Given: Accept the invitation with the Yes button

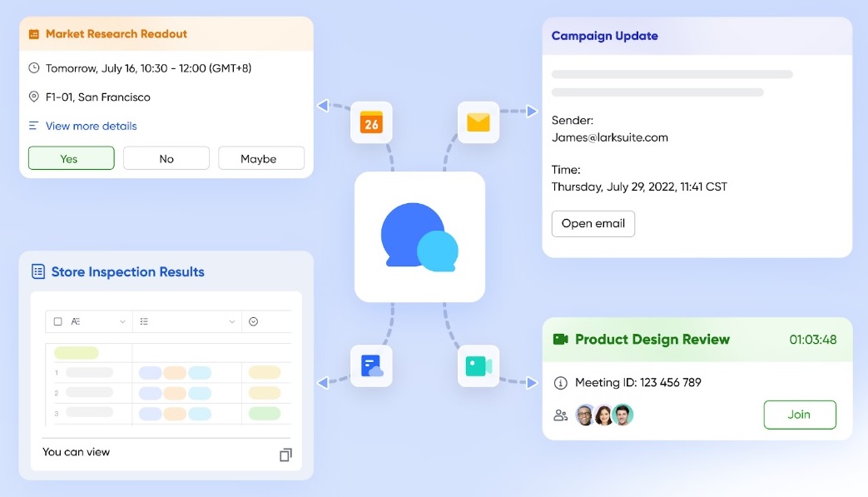Looking at the screenshot, I should tap(71, 158).
